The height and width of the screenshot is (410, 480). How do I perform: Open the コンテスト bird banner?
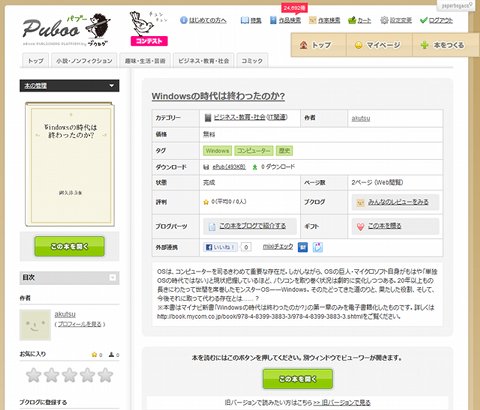click(x=149, y=29)
